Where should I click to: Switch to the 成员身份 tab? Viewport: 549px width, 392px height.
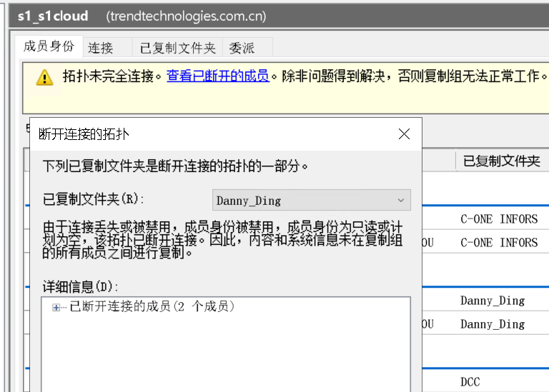click(49, 46)
